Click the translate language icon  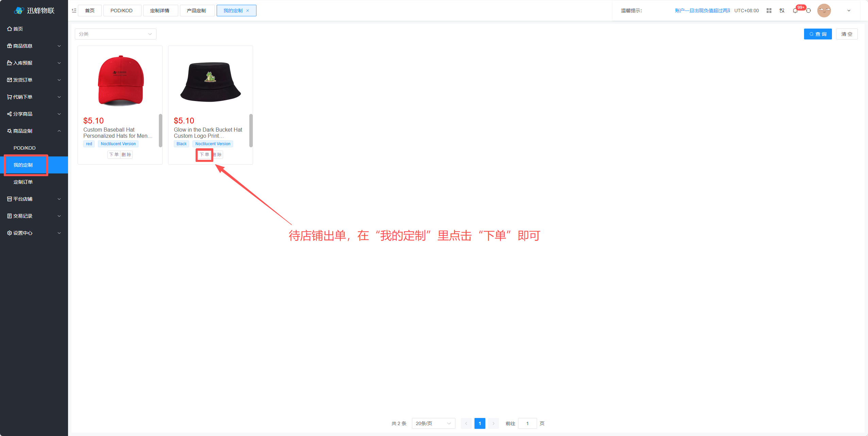782,11
